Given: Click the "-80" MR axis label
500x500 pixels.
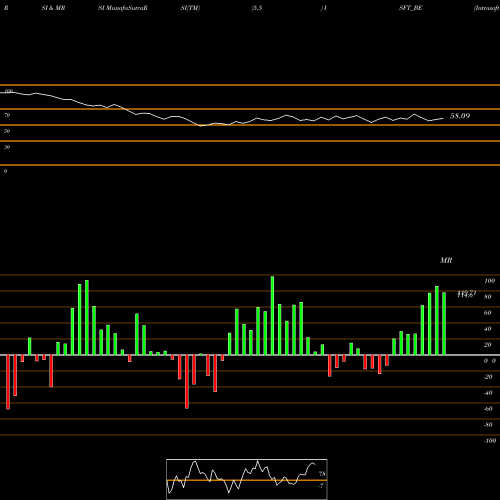Looking at the screenshot, I should point(488,425).
